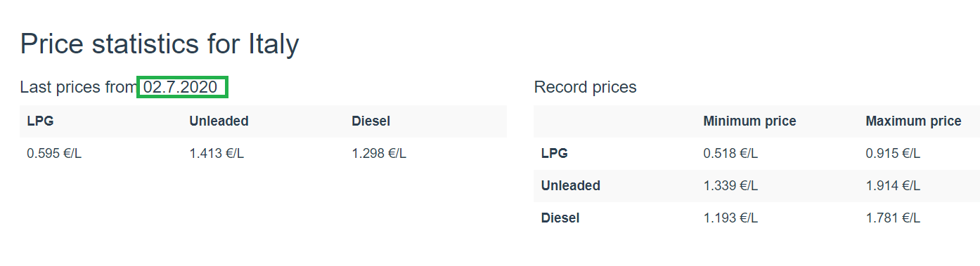
Task: Select the 0.595 €/L LPG price
Action: tap(54, 154)
